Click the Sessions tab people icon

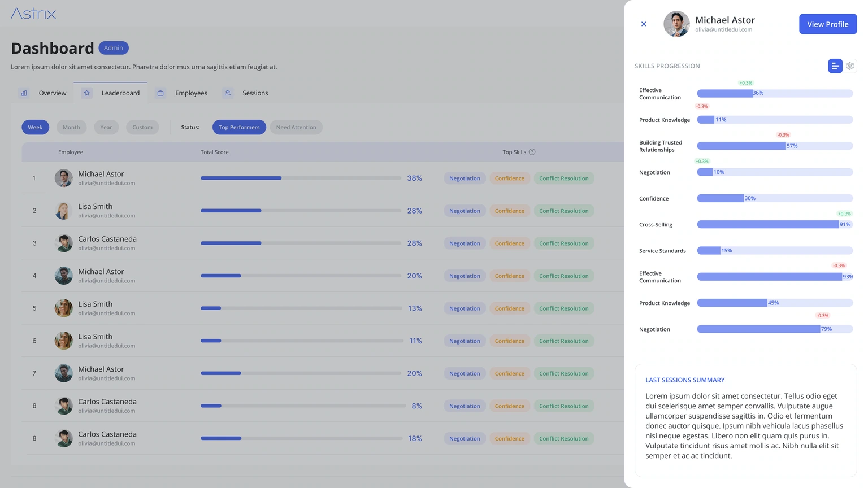coord(228,93)
